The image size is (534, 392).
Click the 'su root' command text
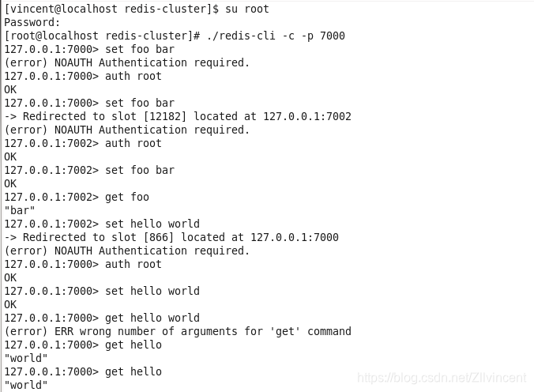point(247,9)
